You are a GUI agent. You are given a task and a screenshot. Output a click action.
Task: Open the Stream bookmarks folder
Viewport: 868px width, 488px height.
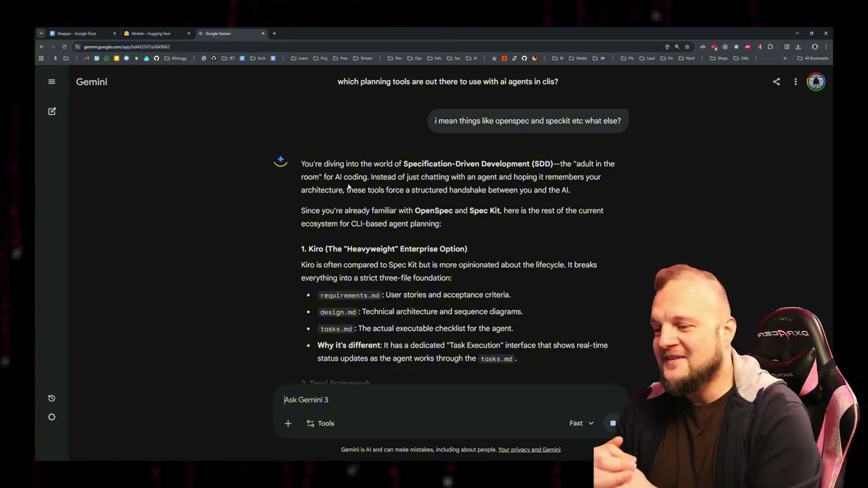363,58
